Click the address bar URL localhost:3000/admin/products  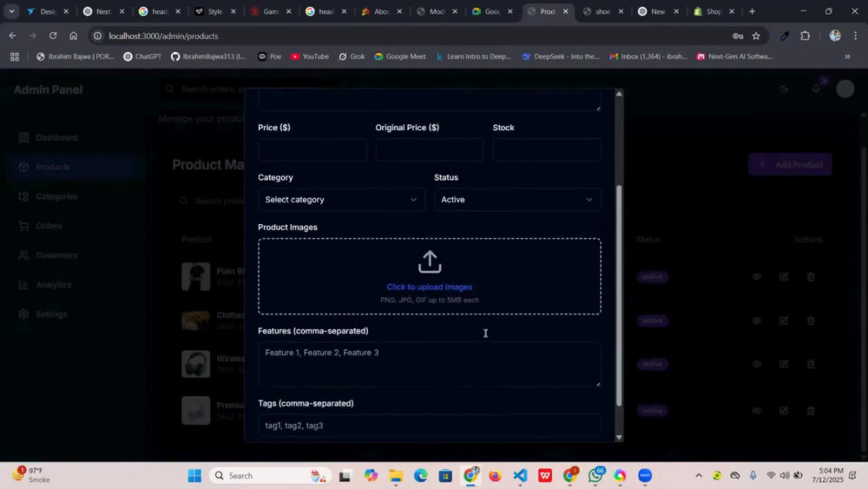pos(163,36)
